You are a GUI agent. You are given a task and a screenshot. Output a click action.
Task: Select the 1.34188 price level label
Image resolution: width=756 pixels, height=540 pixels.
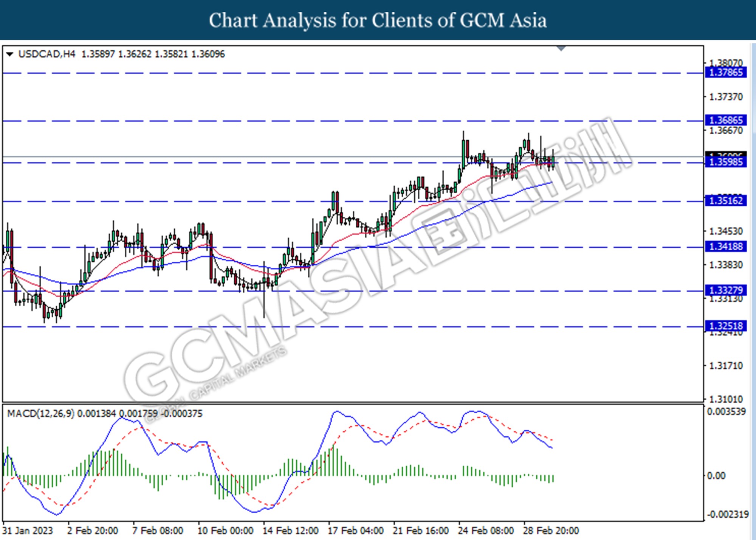pos(726,247)
